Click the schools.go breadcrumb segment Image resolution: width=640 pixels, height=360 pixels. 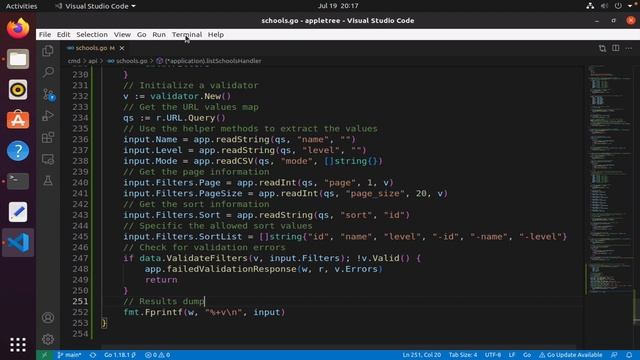tap(127, 61)
